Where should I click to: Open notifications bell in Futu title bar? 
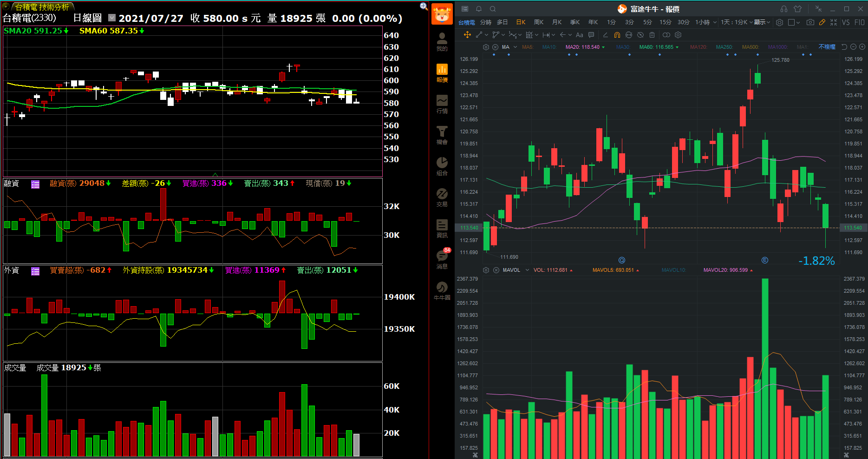(x=479, y=9)
